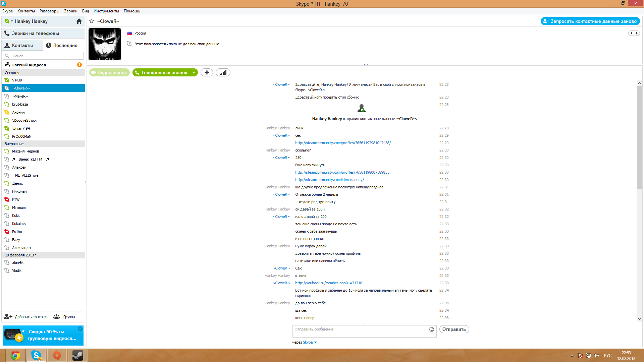Open conversation with Евгений Андреев

click(43, 65)
